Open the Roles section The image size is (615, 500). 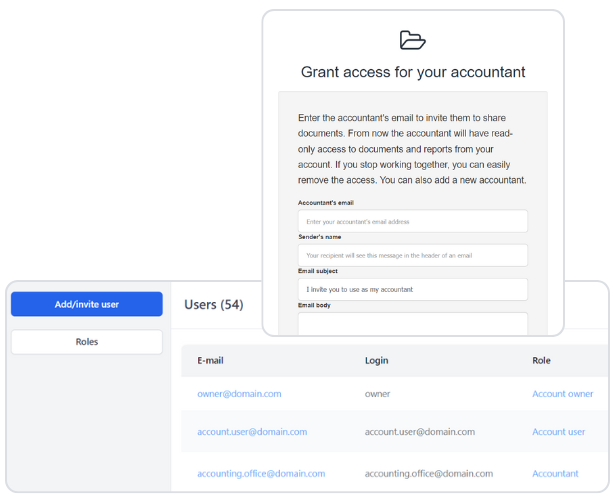click(87, 342)
